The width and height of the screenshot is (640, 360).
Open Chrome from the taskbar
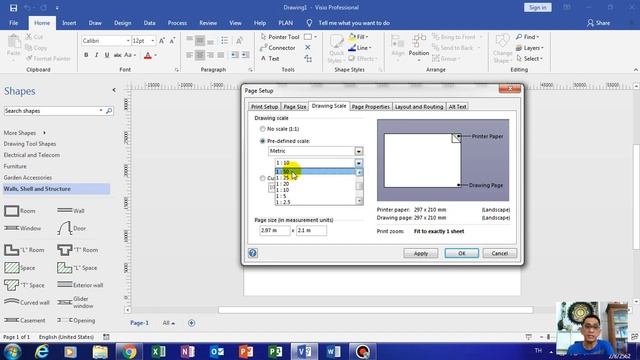(129, 351)
